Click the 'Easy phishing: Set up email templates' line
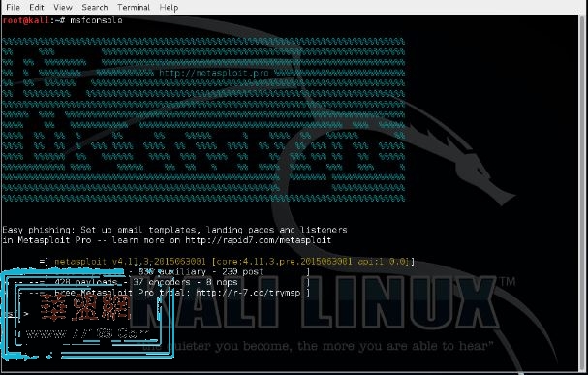 click(x=174, y=230)
